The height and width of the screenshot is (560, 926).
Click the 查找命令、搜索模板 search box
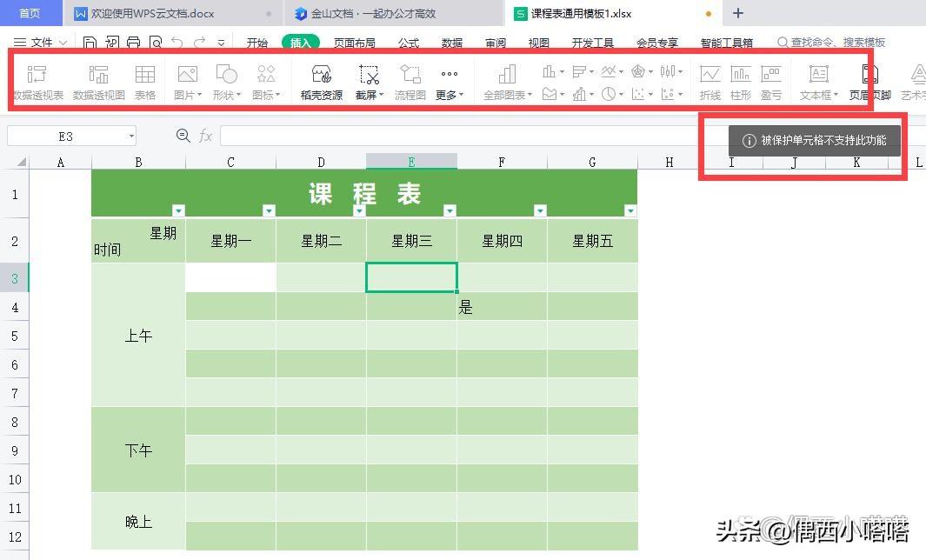(x=831, y=42)
